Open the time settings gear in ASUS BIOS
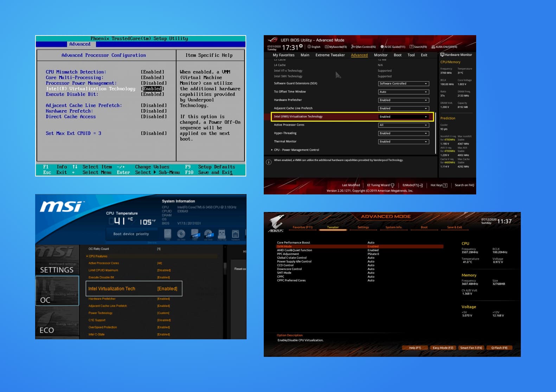This screenshot has width=556, height=392. tap(301, 46)
